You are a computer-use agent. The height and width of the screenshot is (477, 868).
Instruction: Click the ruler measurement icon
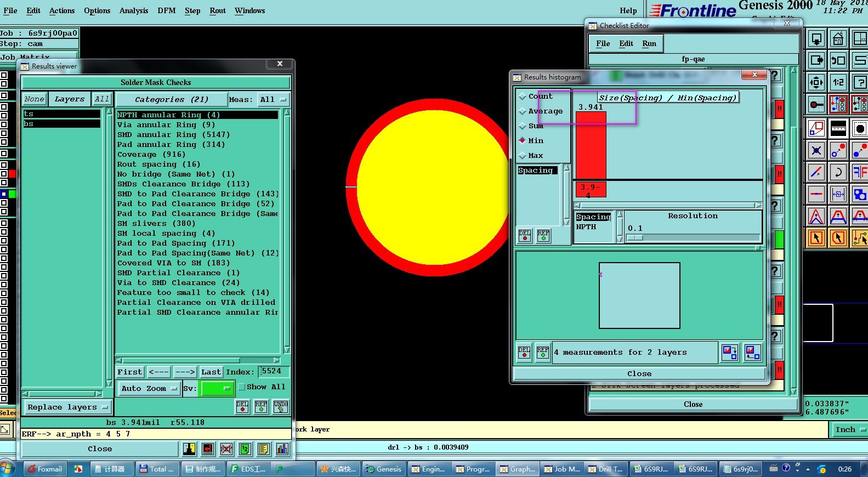[x=838, y=129]
